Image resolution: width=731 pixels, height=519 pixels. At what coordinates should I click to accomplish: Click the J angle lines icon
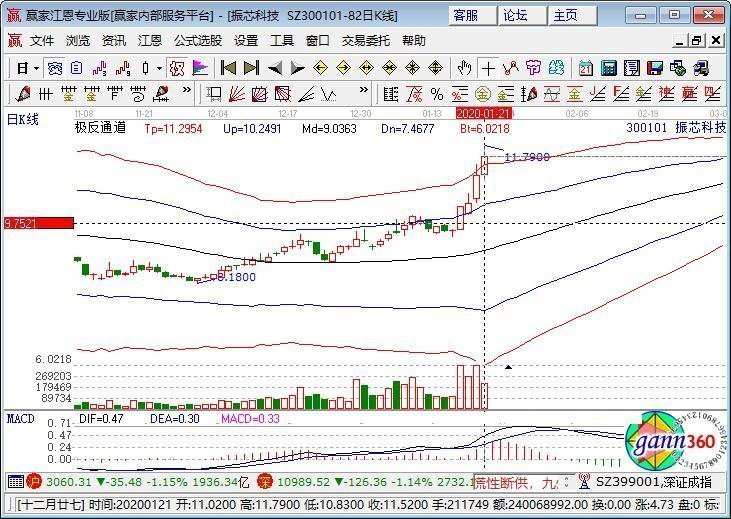(x=598, y=94)
